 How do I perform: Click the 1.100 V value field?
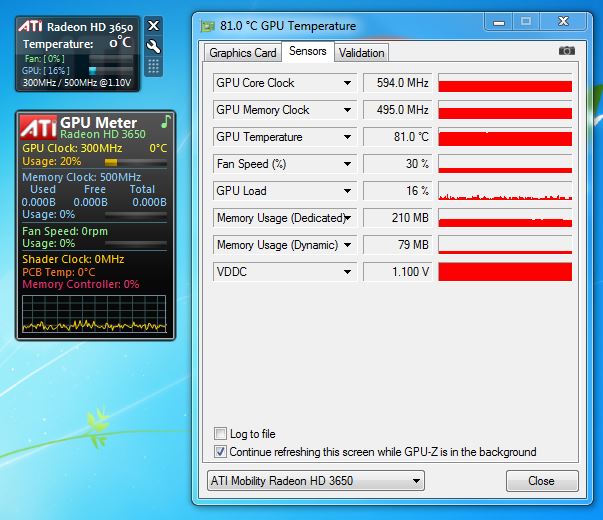pyautogui.click(x=398, y=272)
